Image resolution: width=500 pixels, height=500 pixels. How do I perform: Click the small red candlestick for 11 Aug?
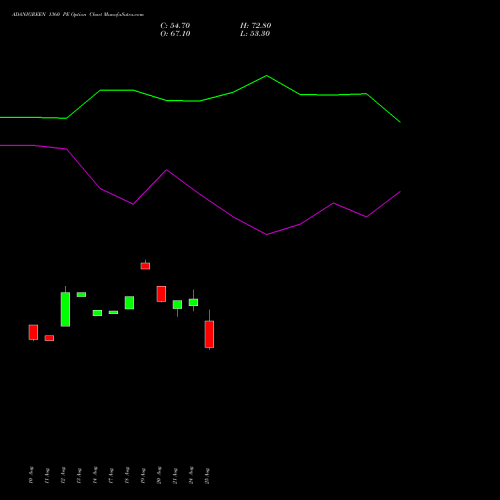49,338
